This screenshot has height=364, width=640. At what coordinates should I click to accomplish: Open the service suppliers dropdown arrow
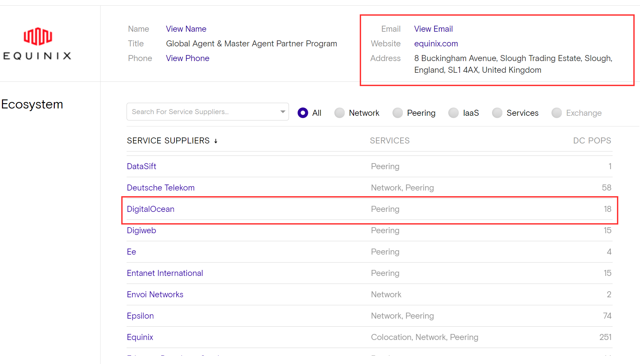pos(283,112)
